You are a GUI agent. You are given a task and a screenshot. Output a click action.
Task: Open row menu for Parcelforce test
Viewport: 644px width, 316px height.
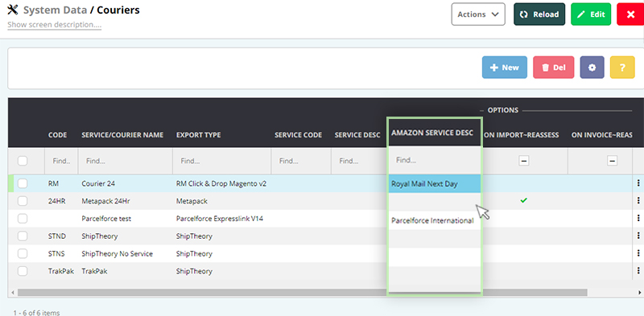coord(638,219)
